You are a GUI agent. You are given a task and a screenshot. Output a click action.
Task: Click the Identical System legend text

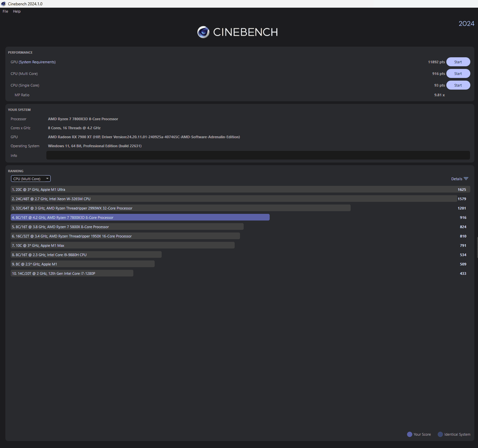[457, 434]
